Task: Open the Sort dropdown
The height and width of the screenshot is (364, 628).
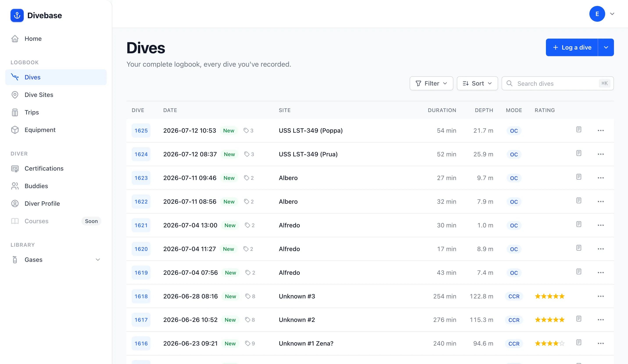Action: (x=477, y=83)
